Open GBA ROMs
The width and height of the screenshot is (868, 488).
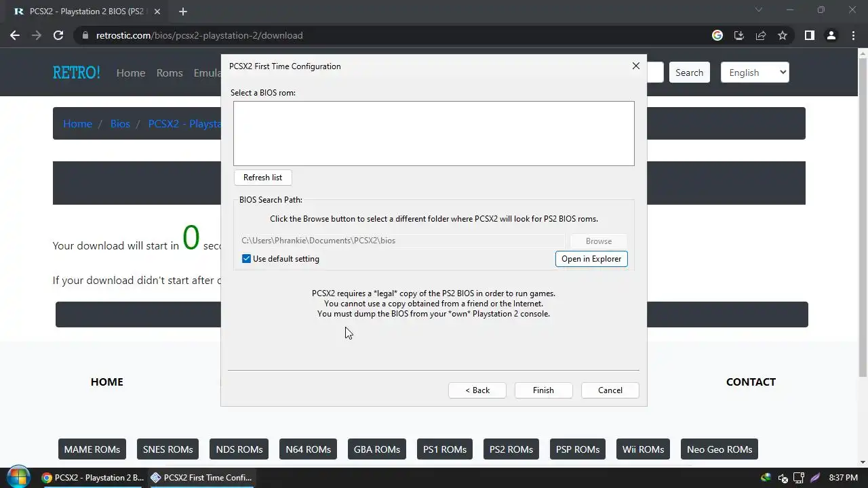tap(377, 449)
